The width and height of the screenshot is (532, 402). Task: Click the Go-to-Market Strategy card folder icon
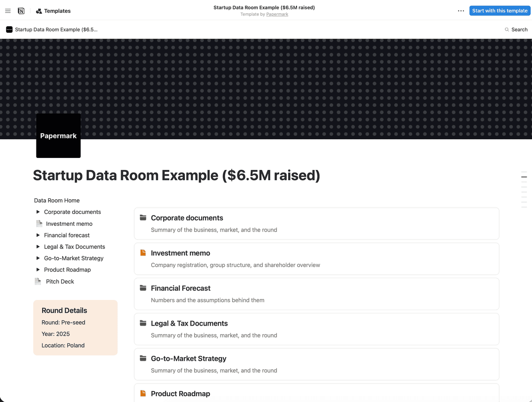tap(143, 358)
